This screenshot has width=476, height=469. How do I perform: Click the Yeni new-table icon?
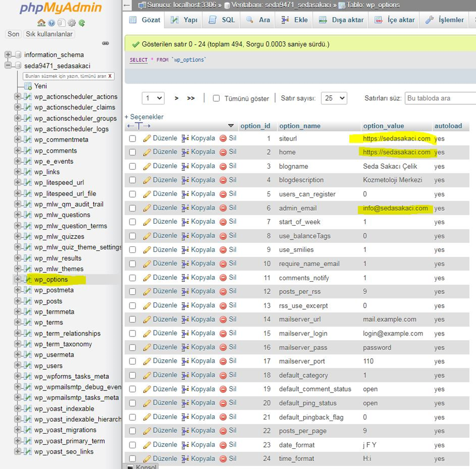[28, 86]
